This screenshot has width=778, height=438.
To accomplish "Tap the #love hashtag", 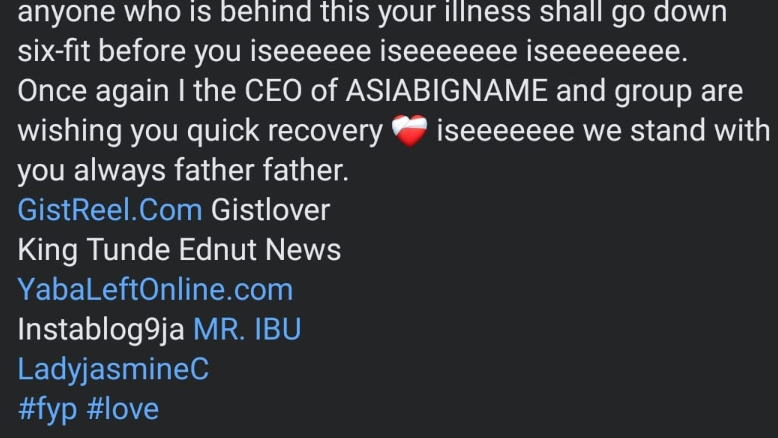I will [123, 409].
